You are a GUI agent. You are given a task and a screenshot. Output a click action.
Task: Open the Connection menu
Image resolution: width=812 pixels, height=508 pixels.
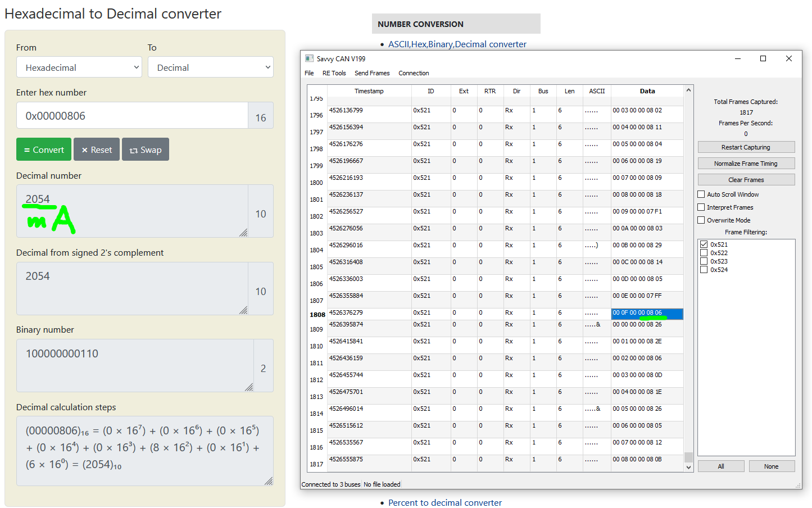[414, 73]
